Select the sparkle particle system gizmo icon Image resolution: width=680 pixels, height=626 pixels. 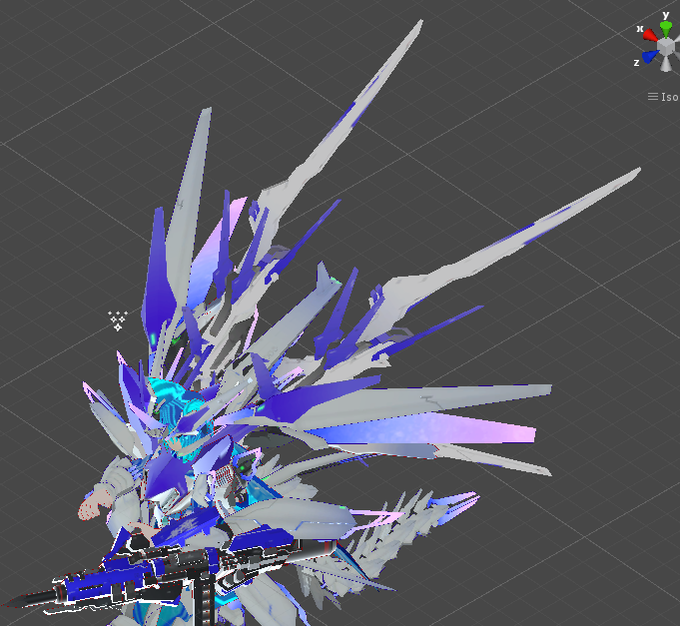(118, 321)
